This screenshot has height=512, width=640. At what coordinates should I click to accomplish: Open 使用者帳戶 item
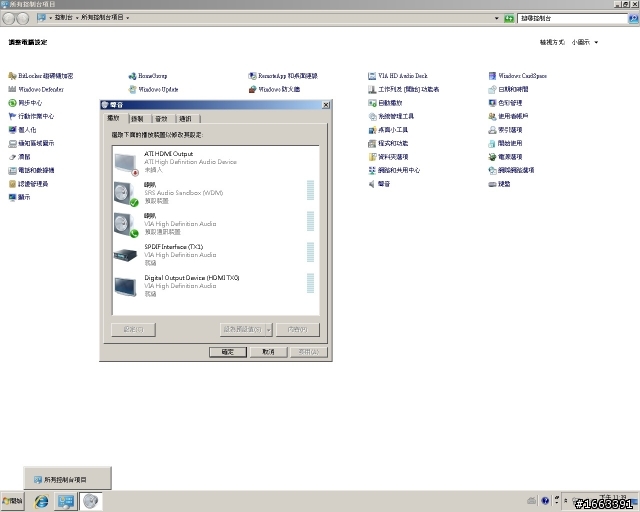click(508, 116)
